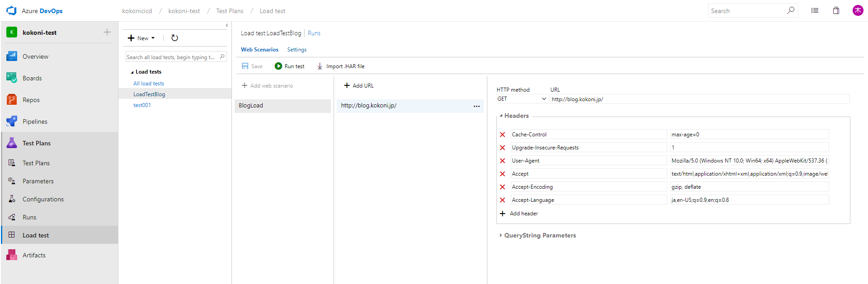
Task: Click the Test Plans flask icon
Action: (12, 143)
